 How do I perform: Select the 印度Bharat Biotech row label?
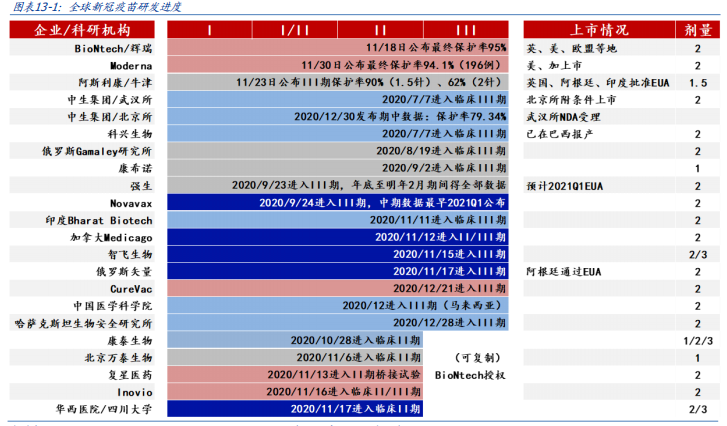pos(99,220)
